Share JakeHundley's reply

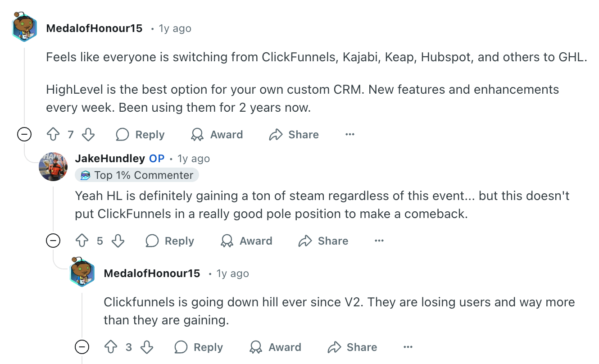coord(323,241)
